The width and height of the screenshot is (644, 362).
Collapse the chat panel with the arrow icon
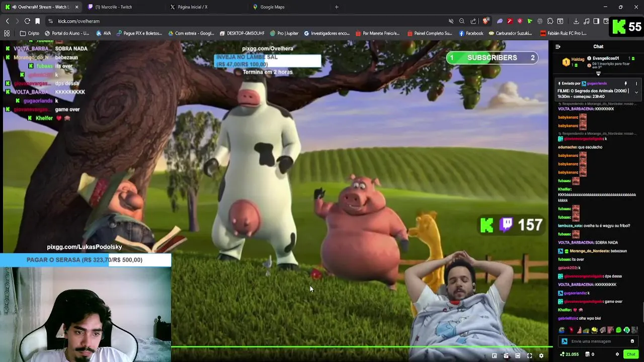tap(557, 47)
